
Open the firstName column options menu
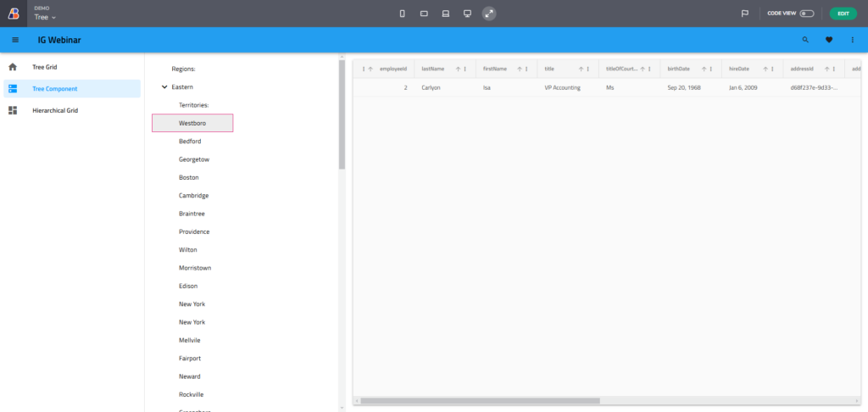click(526, 69)
